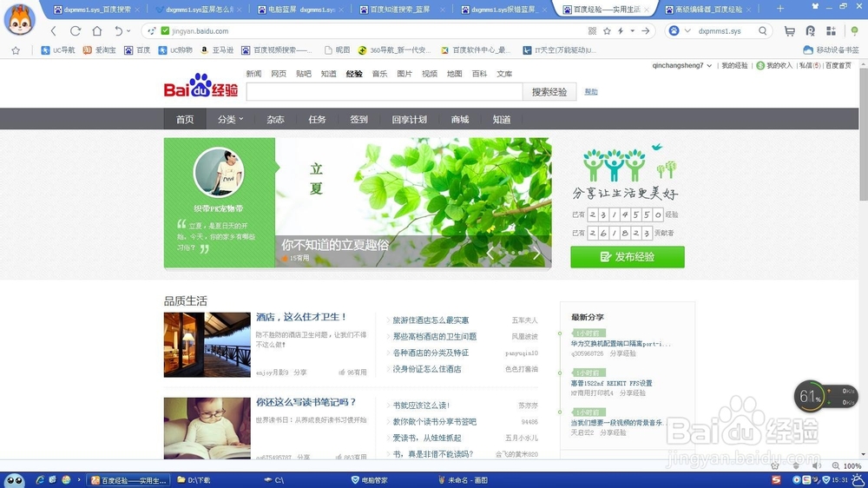
Task: Switch to 电脑蓝屏 dxgmms1.sys tab
Action: tap(302, 10)
